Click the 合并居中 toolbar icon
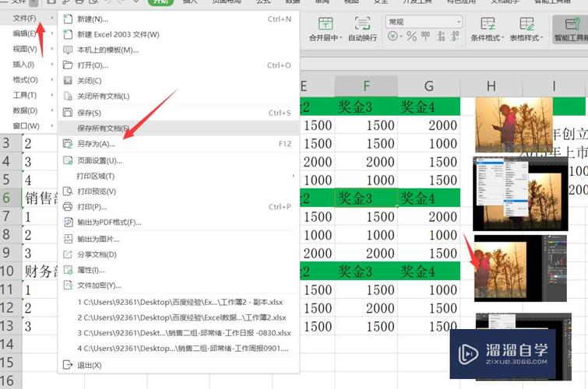This screenshot has width=588, height=389. pyautogui.click(x=325, y=23)
